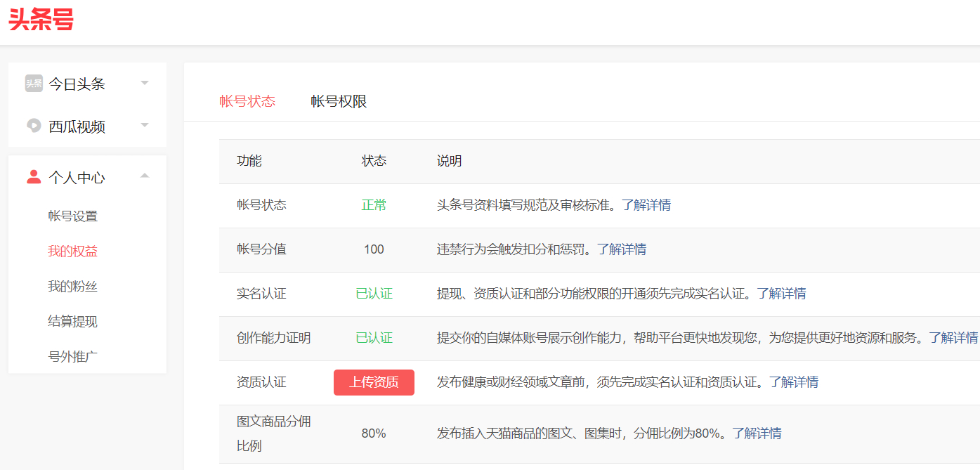The height and width of the screenshot is (470, 980).
Task: Click the 实名认证 row label
Action: 261,294
